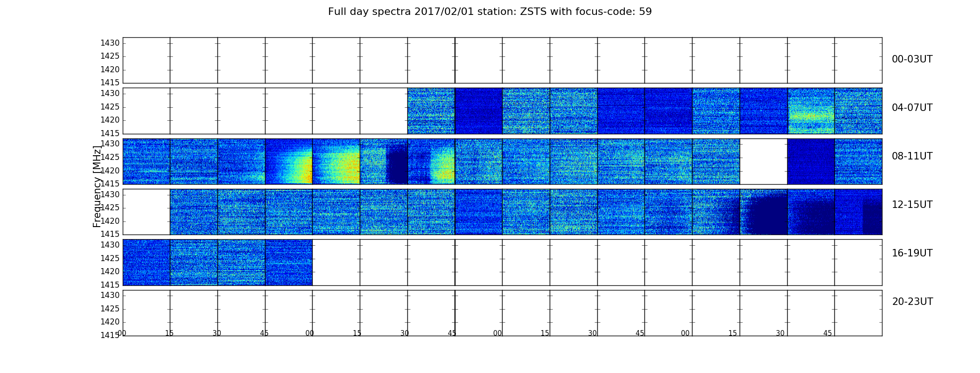
Task: Click the 1415 tick of the 20-23UT row
Action: pos(110,335)
